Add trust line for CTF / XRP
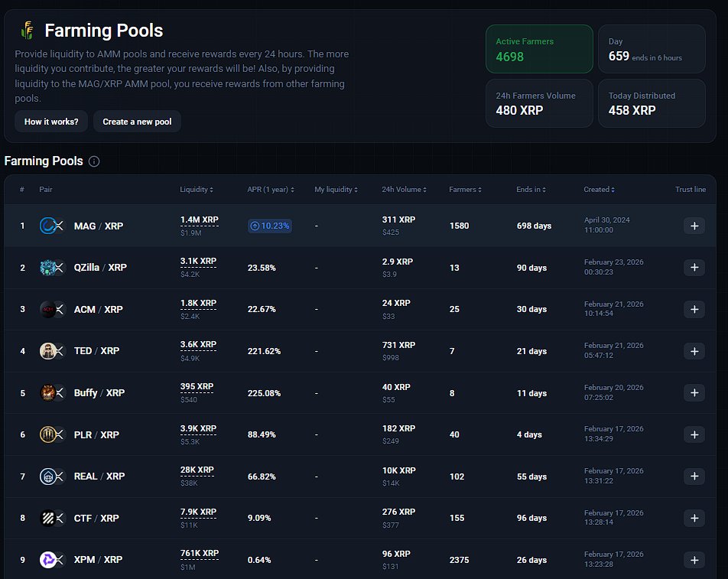728x579 pixels. pyautogui.click(x=694, y=518)
